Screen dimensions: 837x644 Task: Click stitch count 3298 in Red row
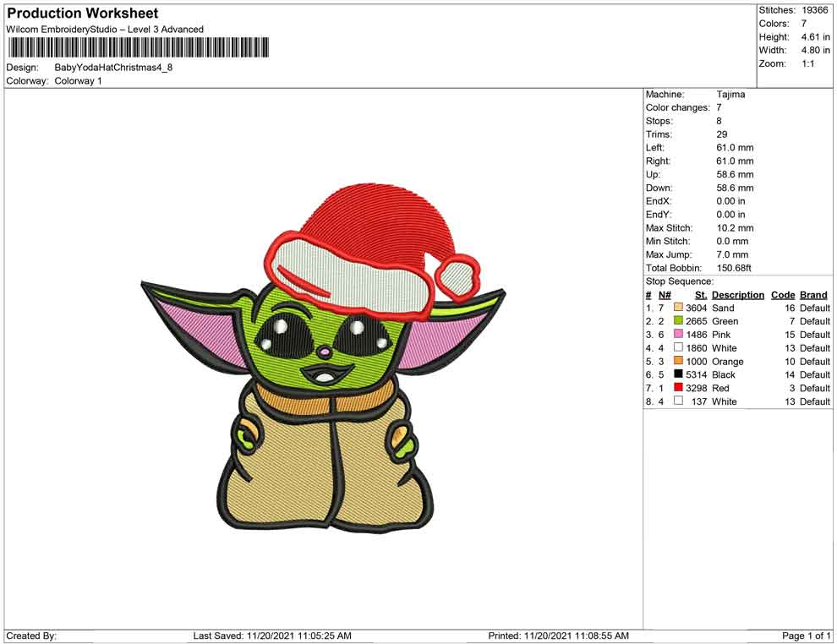[x=696, y=388]
